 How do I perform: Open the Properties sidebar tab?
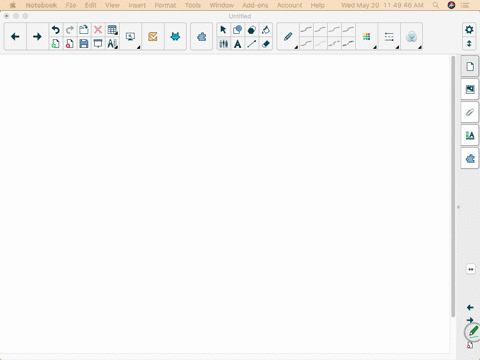pos(470,135)
